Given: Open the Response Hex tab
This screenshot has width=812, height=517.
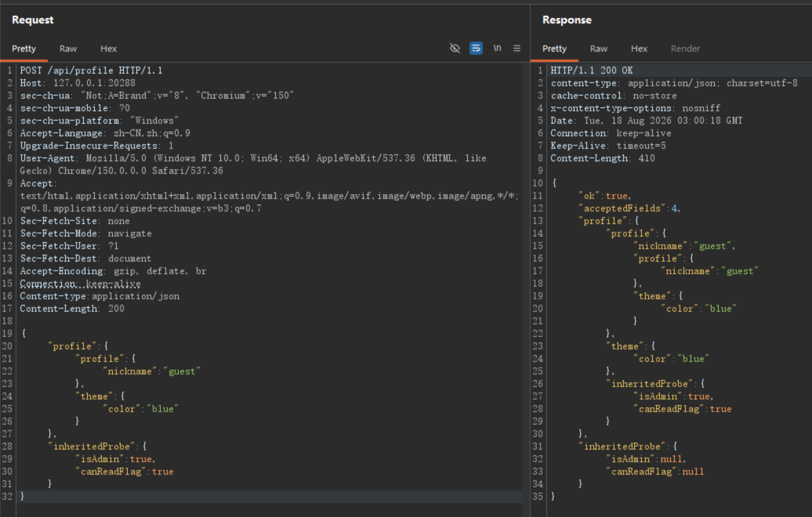Looking at the screenshot, I should tap(639, 49).
